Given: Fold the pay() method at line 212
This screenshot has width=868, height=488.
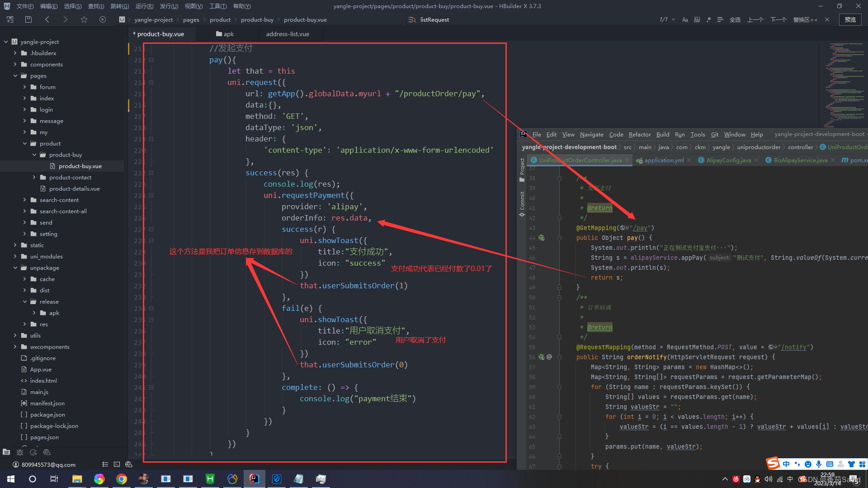Looking at the screenshot, I should coord(151,60).
